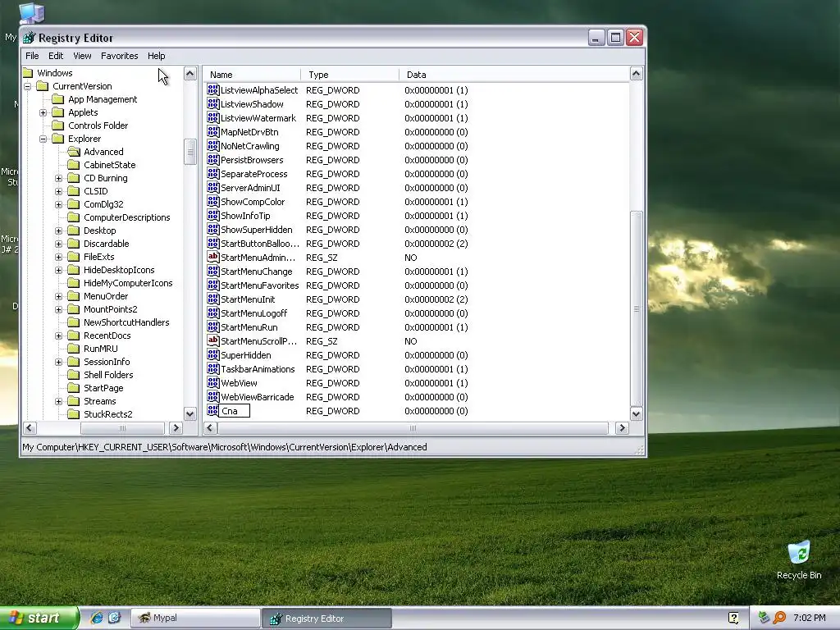Screen dimensions: 840x630
Task: Click the Registry Editor title bar icon
Action: pos(29,38)
